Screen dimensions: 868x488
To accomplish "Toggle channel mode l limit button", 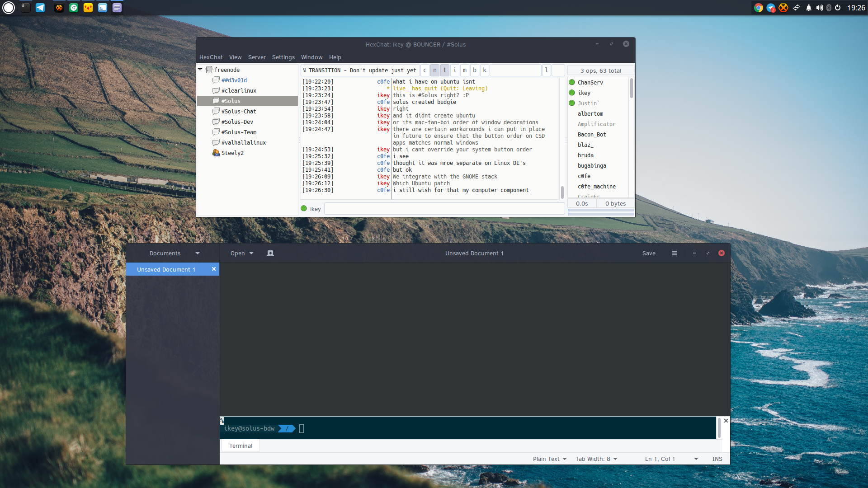I will pos(547,70).
